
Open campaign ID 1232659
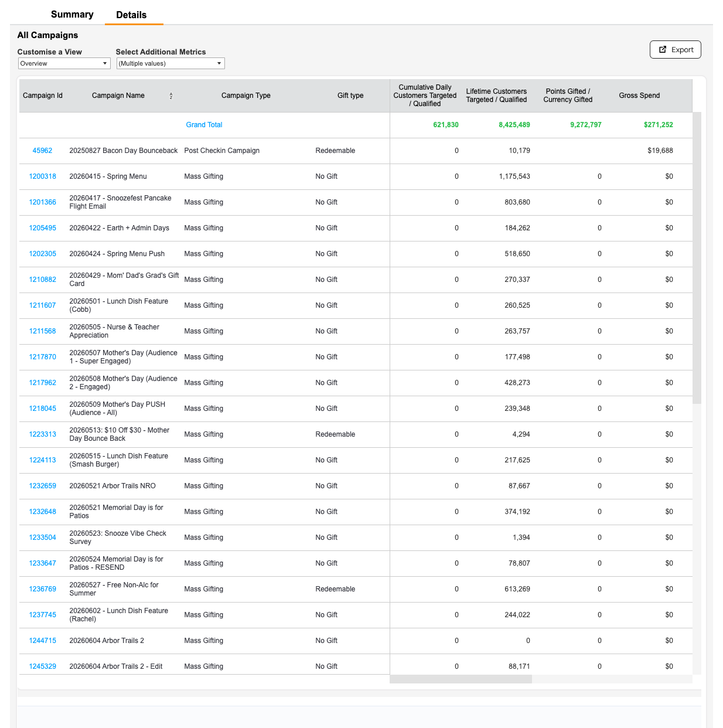[43, 486]
